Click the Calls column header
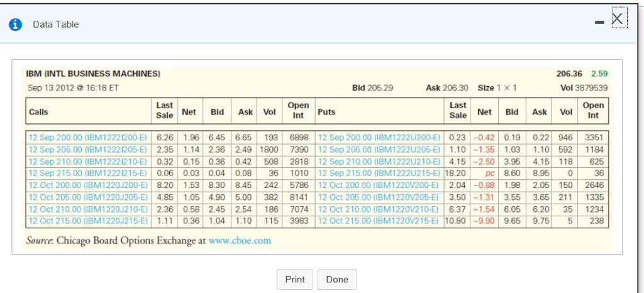Viewport: 644px width, 293px height. pos(38,112)
